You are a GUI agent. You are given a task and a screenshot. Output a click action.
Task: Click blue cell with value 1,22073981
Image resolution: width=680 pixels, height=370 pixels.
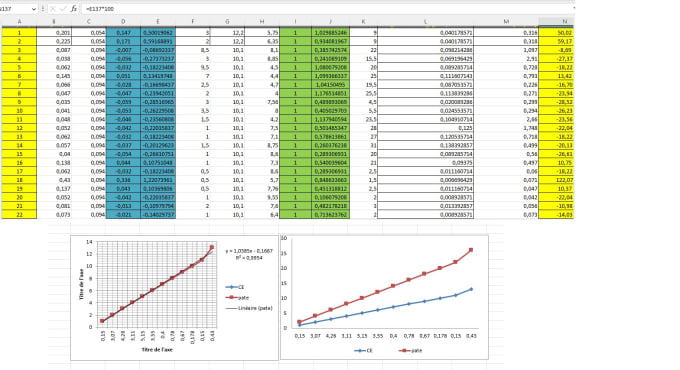click(x=158, y=180)
